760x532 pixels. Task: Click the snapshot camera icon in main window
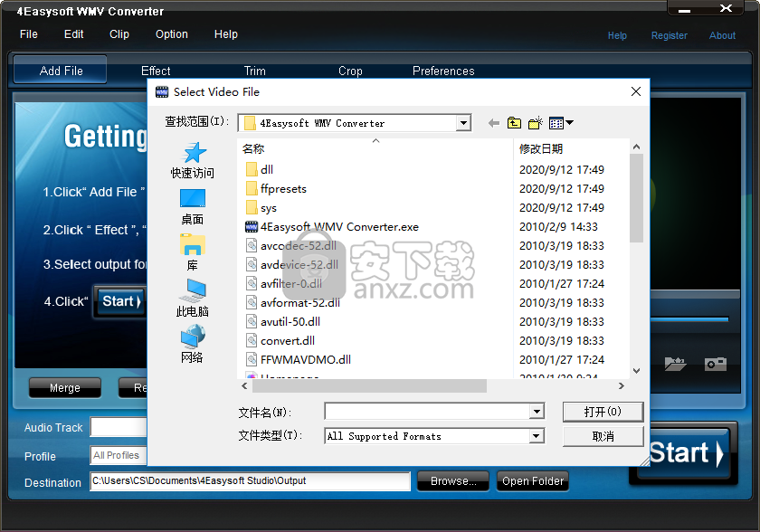point(716,364)
